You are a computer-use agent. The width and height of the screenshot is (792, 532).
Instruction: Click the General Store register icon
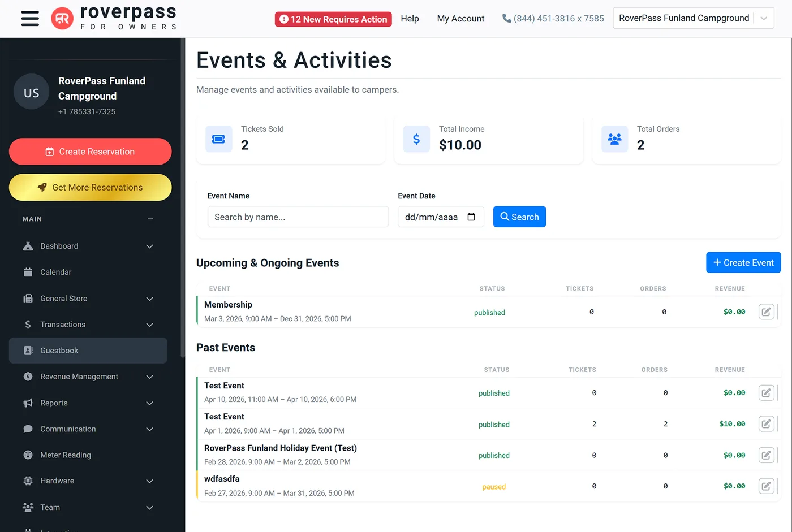(x=28, y=299)
